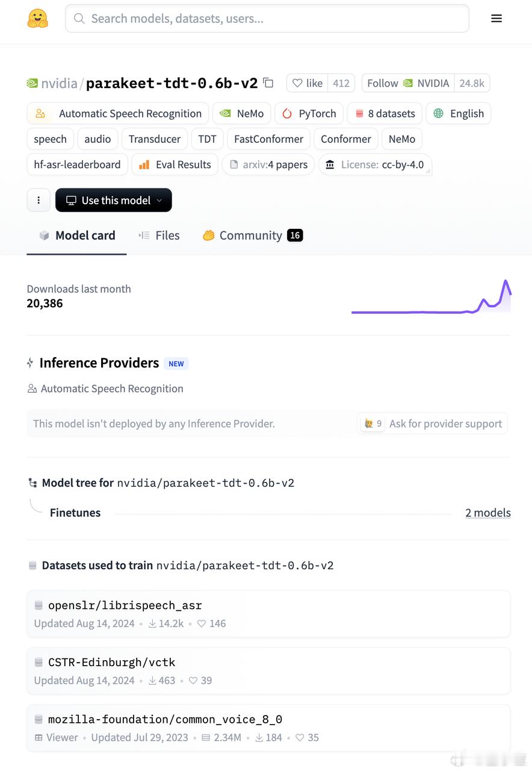The height and width of the screenshot is (771, 532).
Task: Open the 8 datasets tag
Action: (385, 113)
